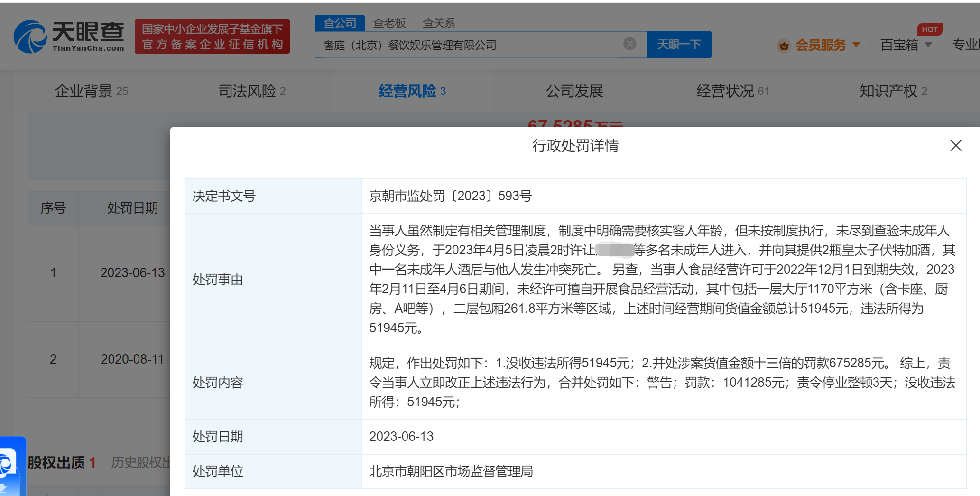Image resolution: width=980 pixels, height=496 pixels.
Task: Click the 国家中小企业发展子基金 red banner
Action: (x=212, y=37)
